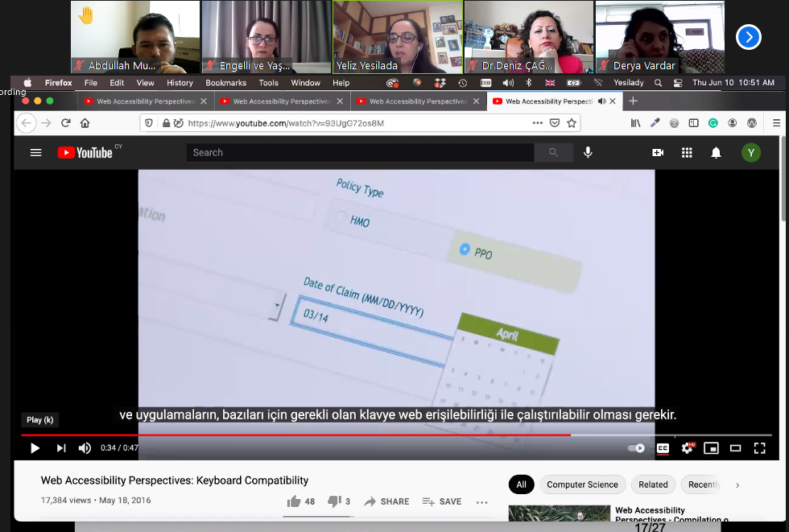Click the YouTube search input field
The height and width of the screenshot is (532, 789).
[360, 152]
